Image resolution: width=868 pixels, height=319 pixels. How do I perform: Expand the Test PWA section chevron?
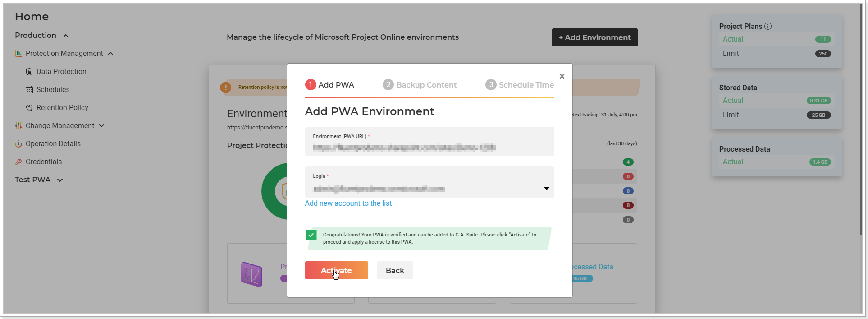[x=60, y=180]
